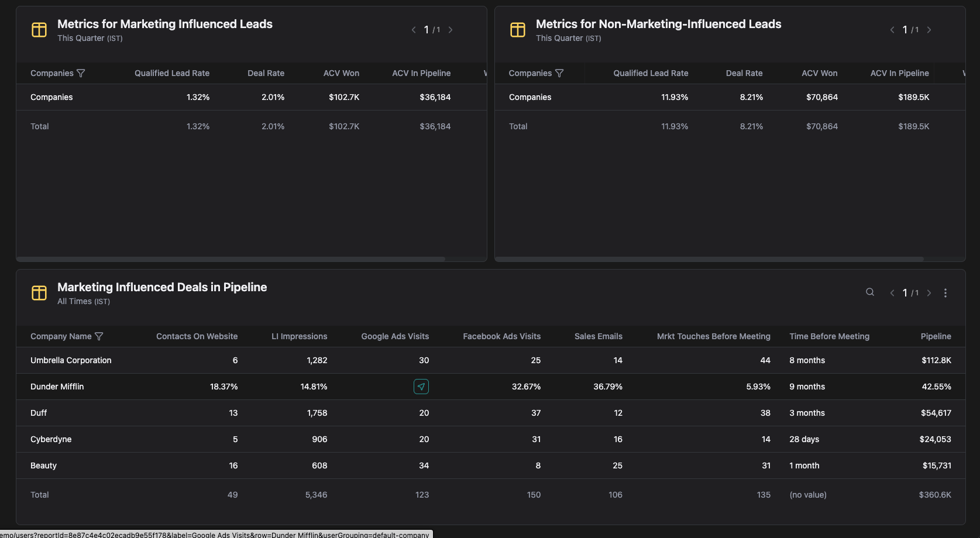Click horizontal scrollbar of Marketing Influenced Leads table
This screenshot has height=538, width=980.
coord(231,258)
